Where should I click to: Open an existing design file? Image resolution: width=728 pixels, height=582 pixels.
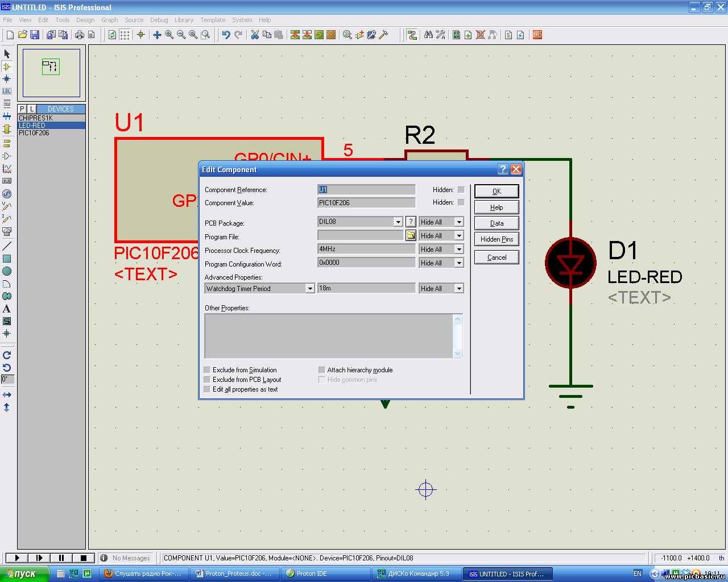pyautogui.click(x=22, y=35)
